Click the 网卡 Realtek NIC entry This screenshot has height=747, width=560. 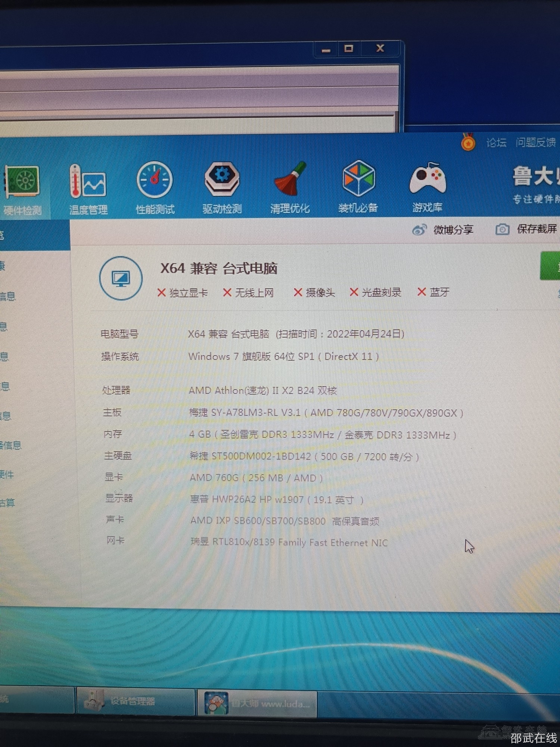[x=289, y=542]
